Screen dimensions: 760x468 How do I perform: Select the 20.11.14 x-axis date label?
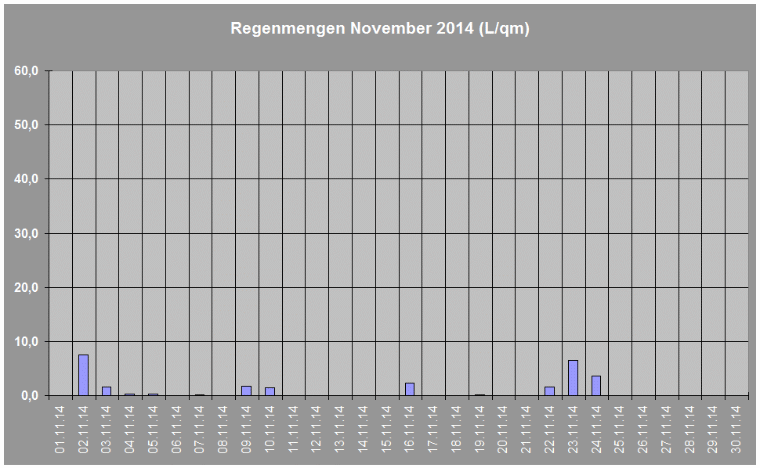[502, 429]
